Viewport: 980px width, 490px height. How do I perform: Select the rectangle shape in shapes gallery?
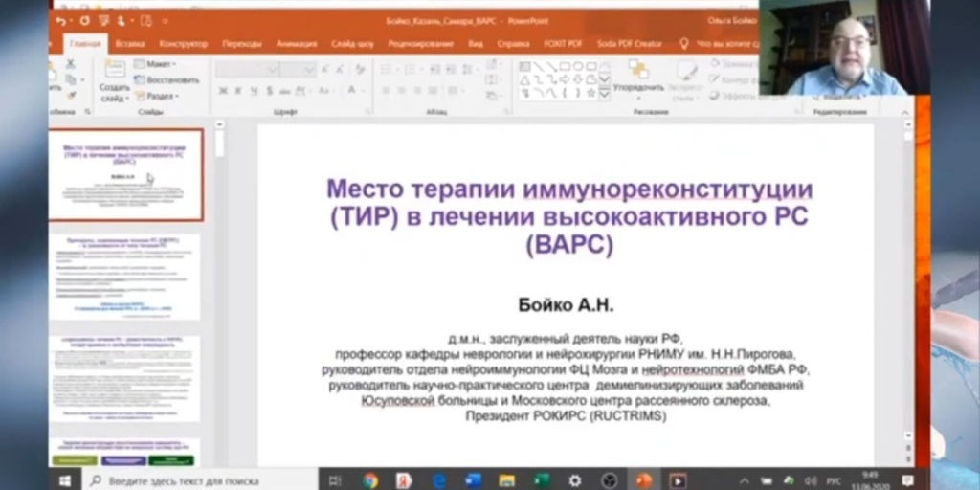click(x=565, y=66)
